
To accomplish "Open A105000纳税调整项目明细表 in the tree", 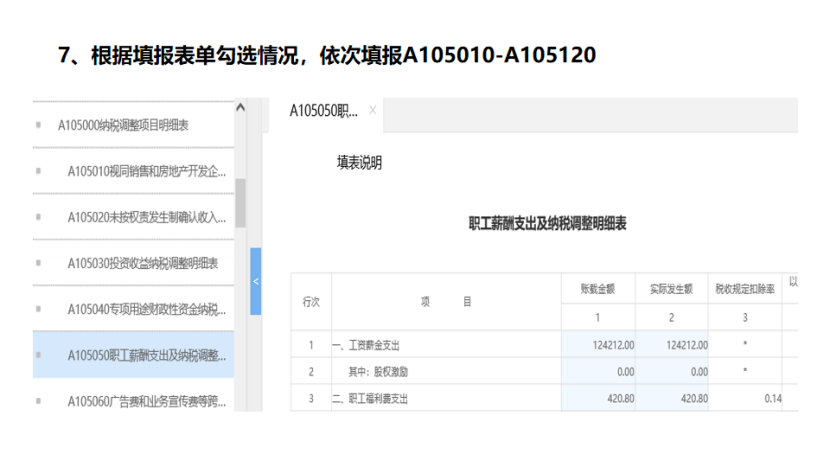I will coord(123,125).
